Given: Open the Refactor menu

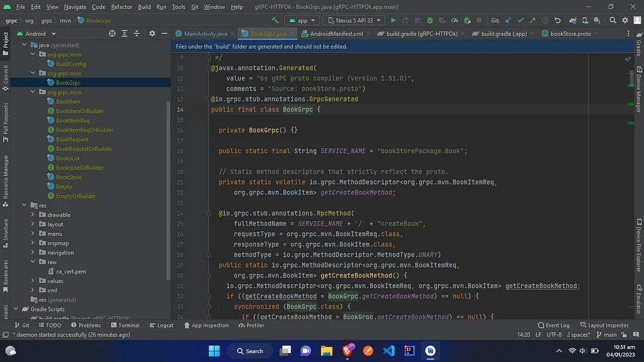Looking at the screenshot, I should tap(121, 7).
